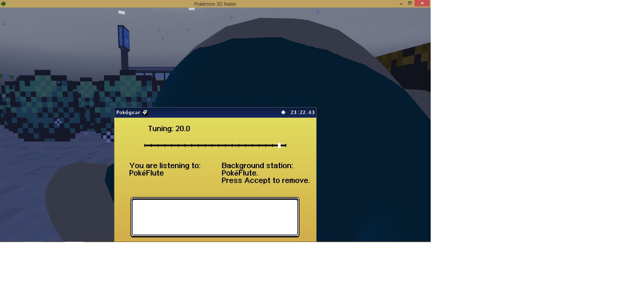Click inside the empty white message box
Image resolution: width=644 pixels, height=306 pixels.
click(x=215, y=217)
